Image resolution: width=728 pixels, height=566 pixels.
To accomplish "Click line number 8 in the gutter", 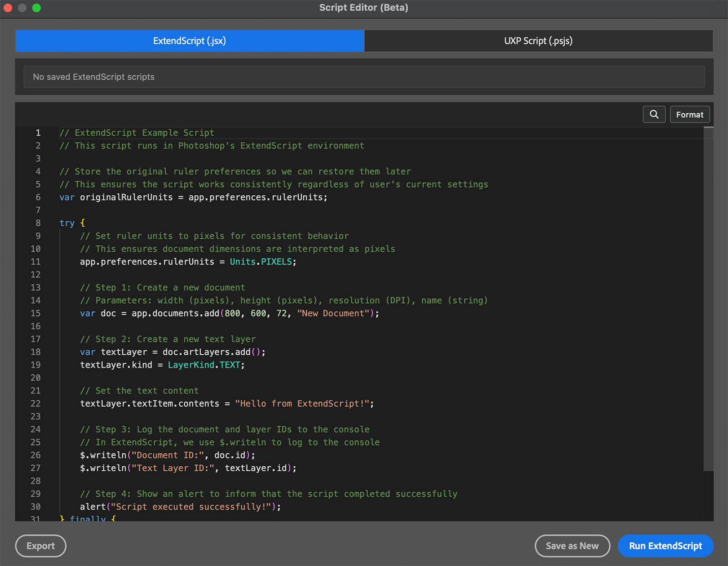I will tap(38, 223).
